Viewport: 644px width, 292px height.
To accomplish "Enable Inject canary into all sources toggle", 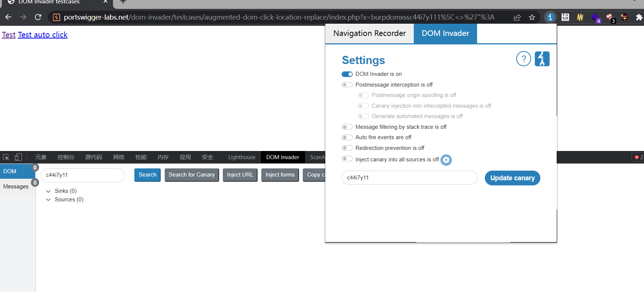I will [347, 159].
